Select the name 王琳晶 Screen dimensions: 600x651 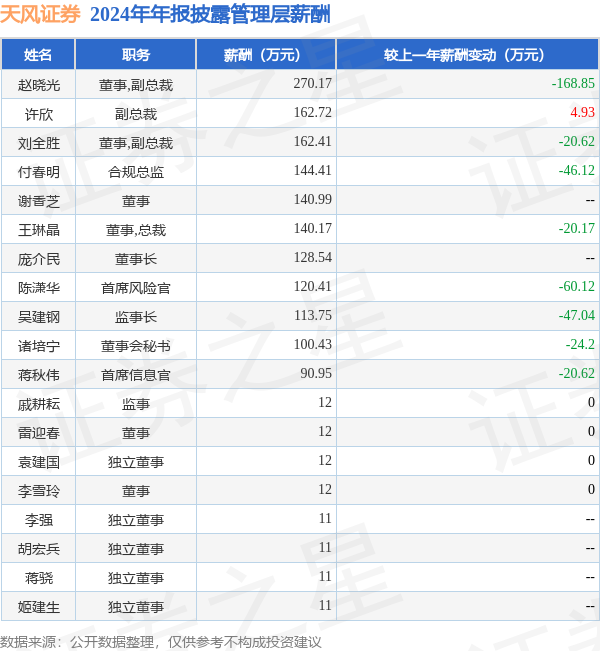click(39, 230)
